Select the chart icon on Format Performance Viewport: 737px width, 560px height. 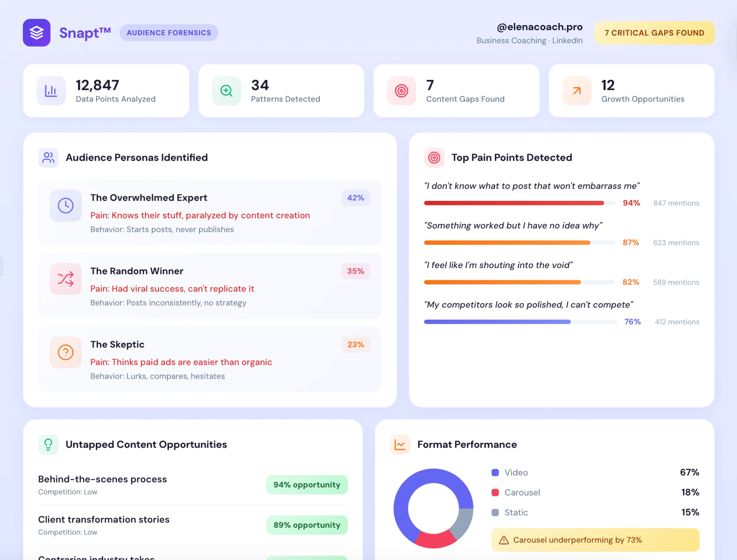coord(400,444)
